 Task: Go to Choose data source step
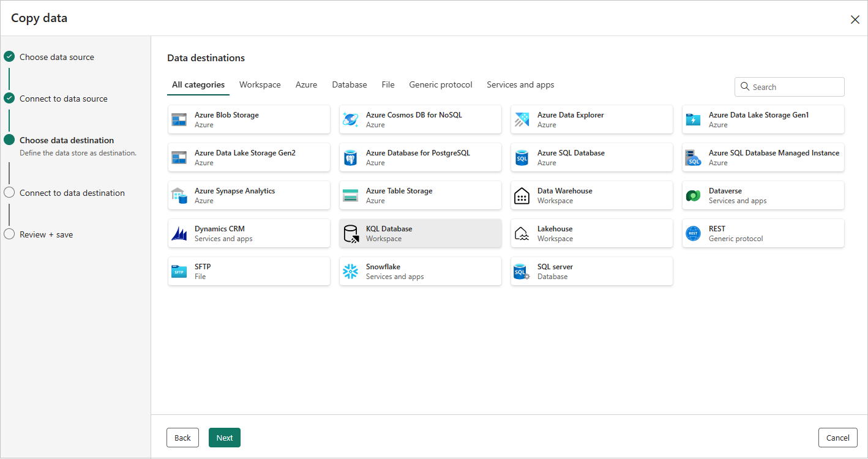pos(57,57)
